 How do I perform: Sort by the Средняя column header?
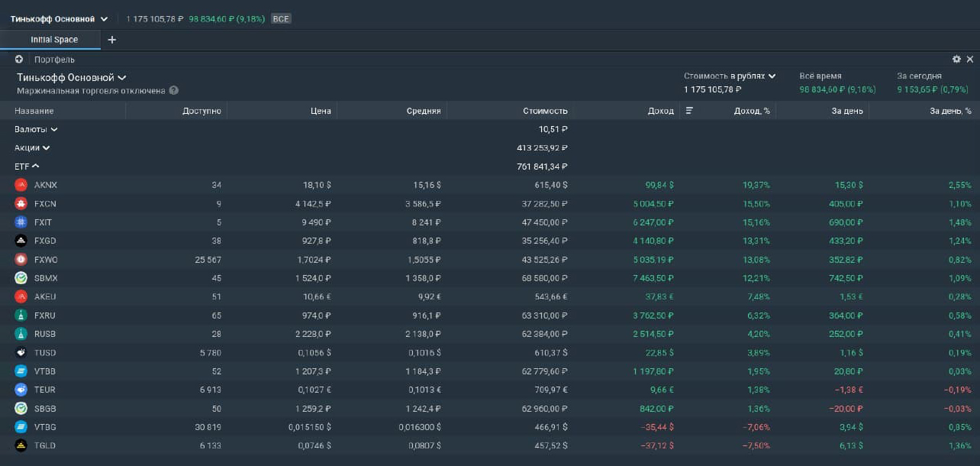(424, 111)
